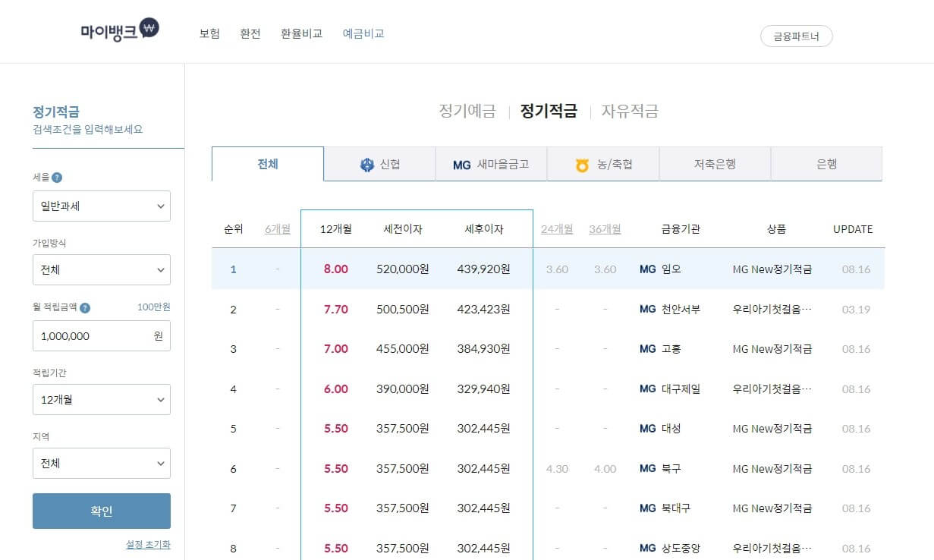Click the 설정 초기화 reset link
Image resolution: width=934 pixels, height=560 pixels.
coord(148,544)
